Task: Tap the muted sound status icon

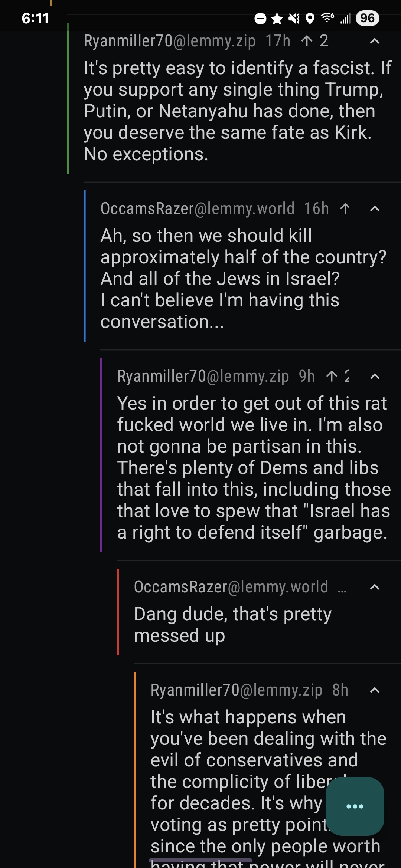Action: (294, 18)
